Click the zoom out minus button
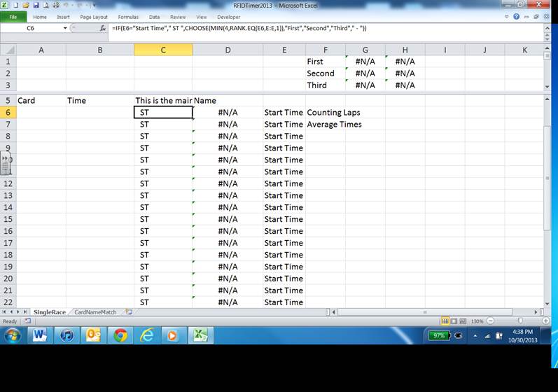Image resolution: width=558 pixels, height=392 pixels. (x=490, y=321)
